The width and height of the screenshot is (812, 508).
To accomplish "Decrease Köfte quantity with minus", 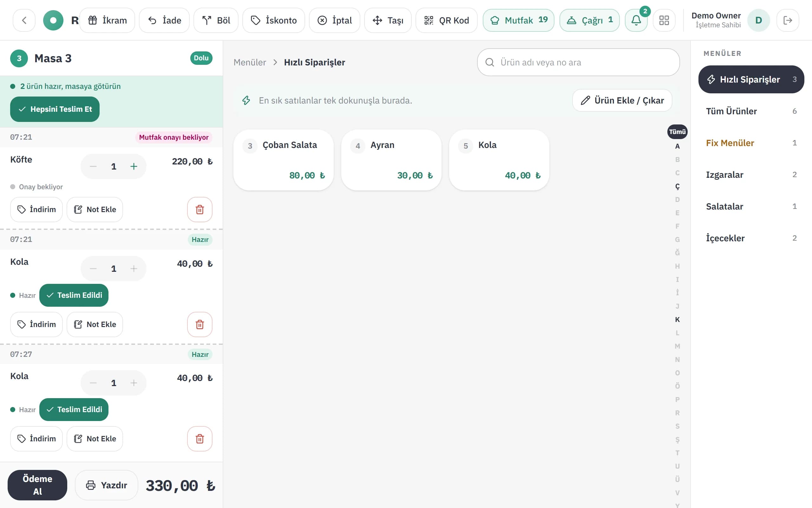I will tap(93, 166).
